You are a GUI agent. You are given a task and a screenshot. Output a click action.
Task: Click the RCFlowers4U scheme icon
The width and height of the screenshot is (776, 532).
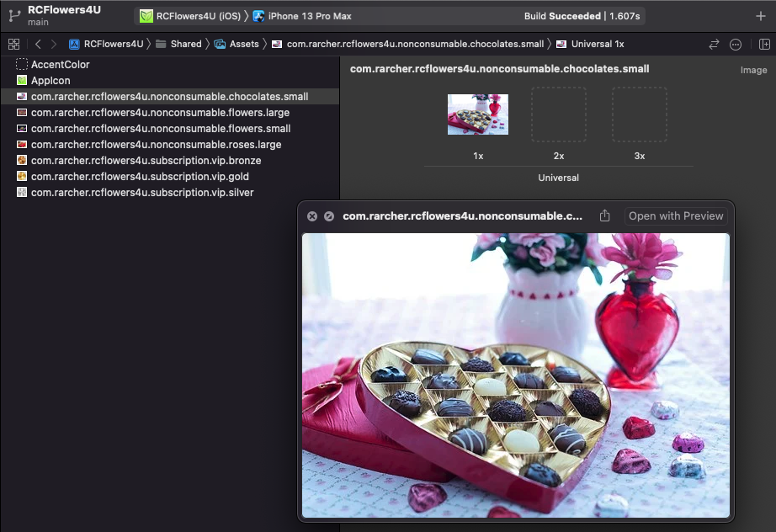[146, 16]
